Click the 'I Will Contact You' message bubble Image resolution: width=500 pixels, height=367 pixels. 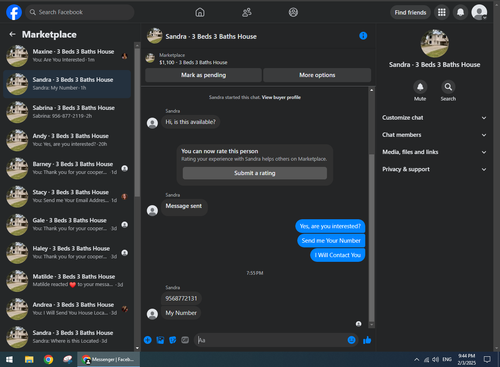coord(338,255)
